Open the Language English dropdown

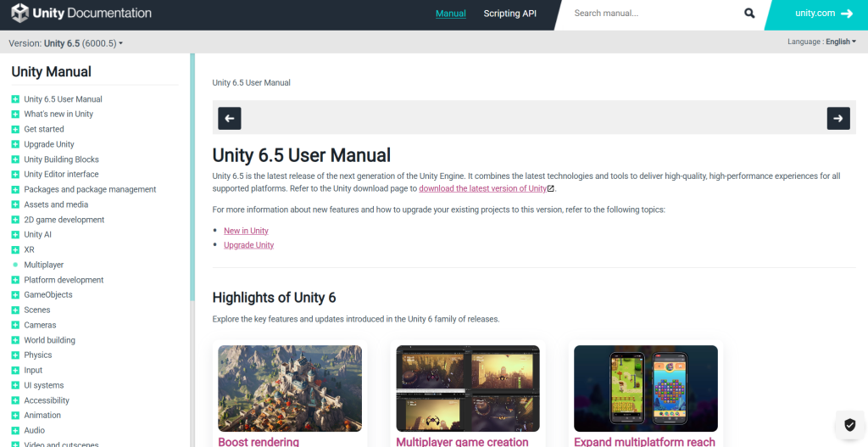(x=821, y=42)
